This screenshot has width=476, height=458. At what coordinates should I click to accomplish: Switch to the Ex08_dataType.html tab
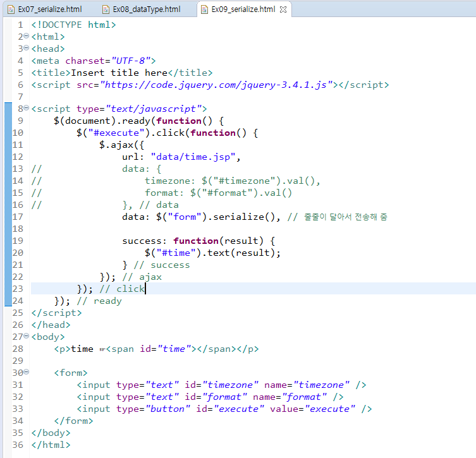[142, 9]
